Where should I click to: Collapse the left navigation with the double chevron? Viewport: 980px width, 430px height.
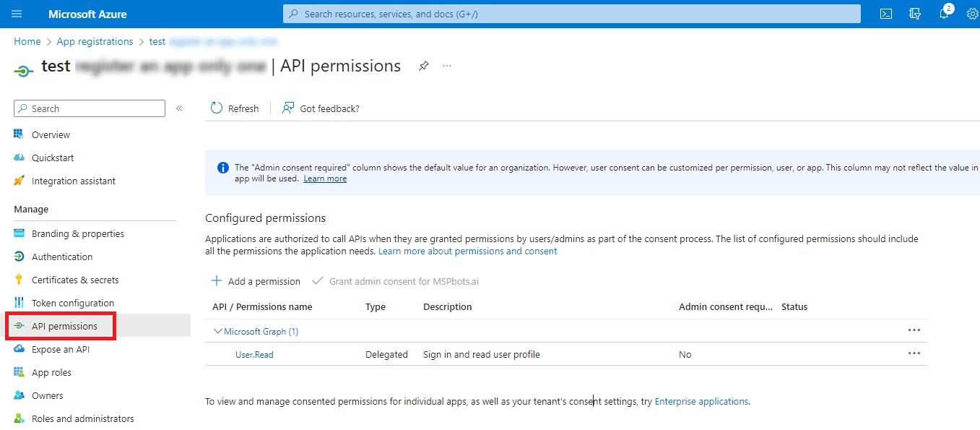179,108
